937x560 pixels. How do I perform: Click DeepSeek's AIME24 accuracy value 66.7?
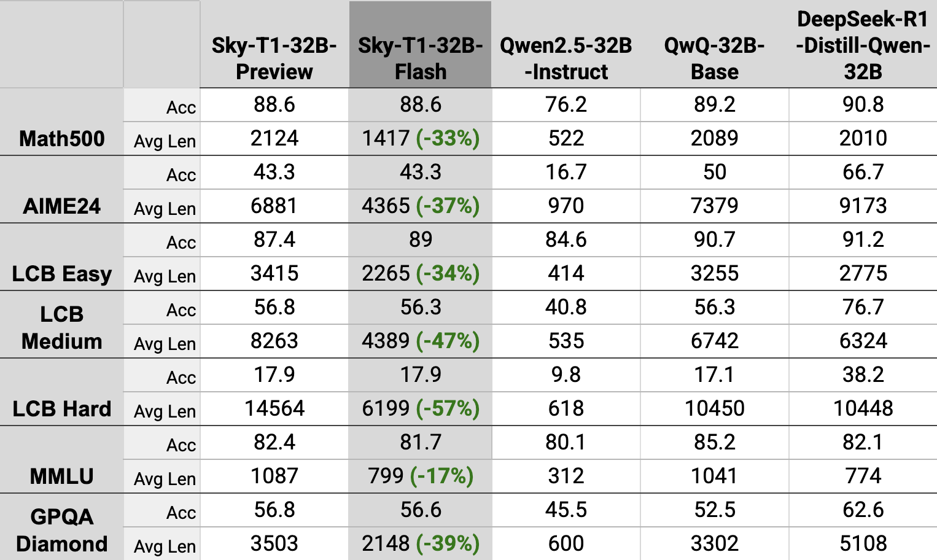[863, 172]
